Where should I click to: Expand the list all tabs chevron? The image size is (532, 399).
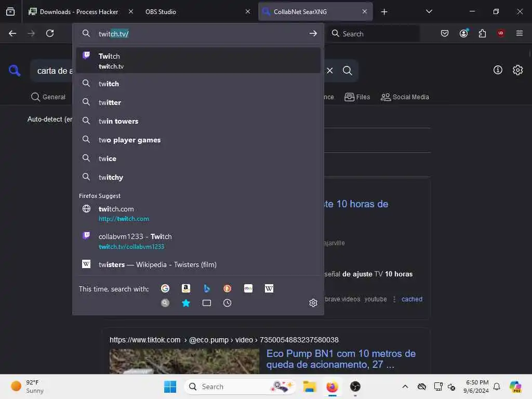coord(429,11)
